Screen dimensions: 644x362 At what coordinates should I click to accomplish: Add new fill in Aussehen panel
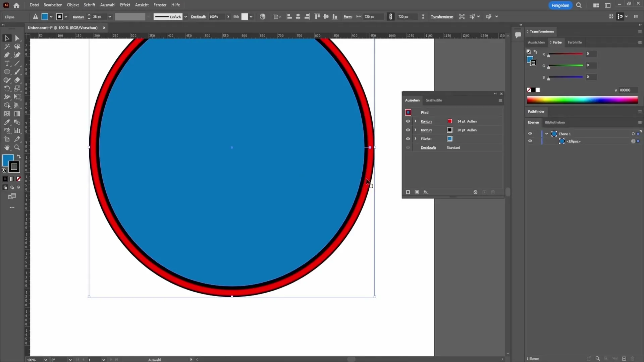[417, 192]
